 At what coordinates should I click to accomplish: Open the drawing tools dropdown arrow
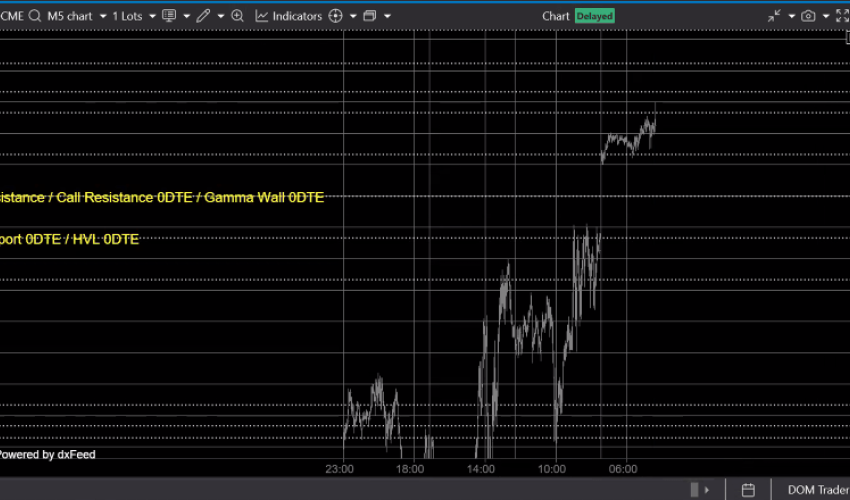[220, 16]
